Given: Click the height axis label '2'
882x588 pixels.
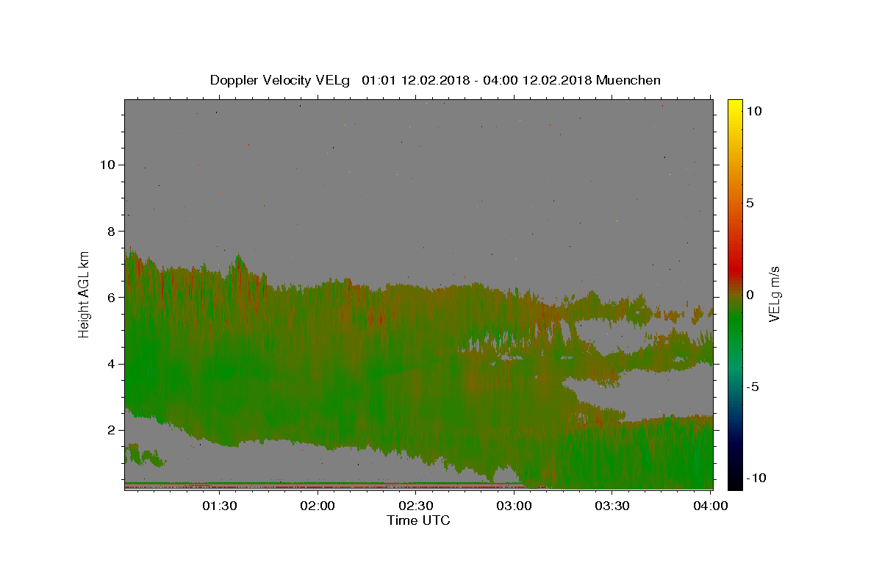Looking at the screenshot, I should coord(111,430).
